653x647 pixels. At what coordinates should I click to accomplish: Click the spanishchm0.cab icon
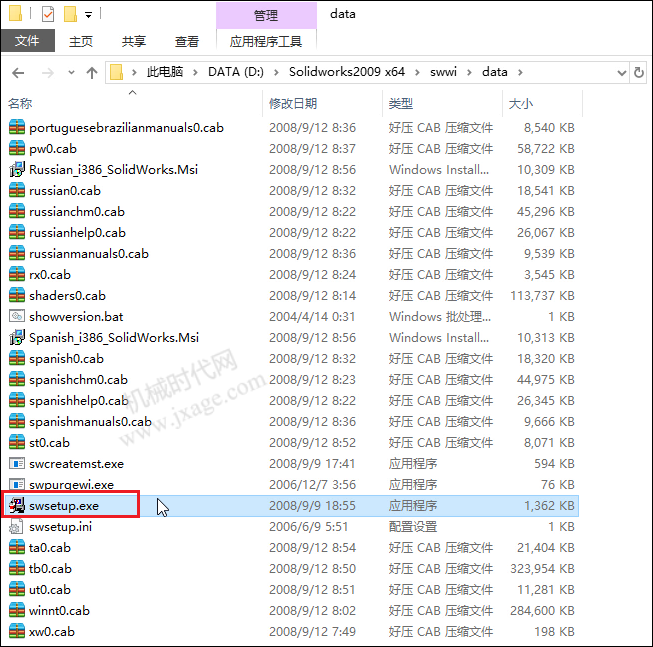pos(17,379)
